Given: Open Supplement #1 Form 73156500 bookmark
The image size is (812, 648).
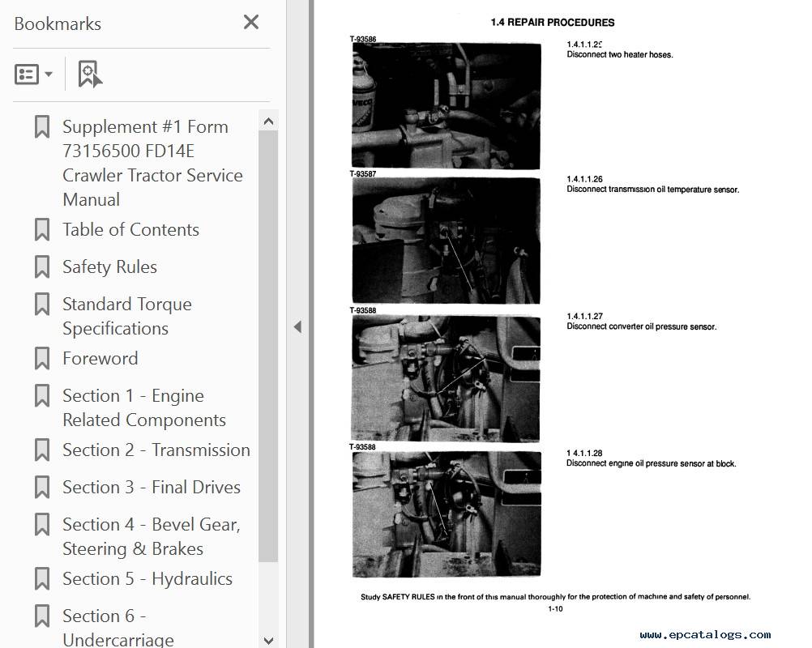Looking at the screenshot, I should click(x=153, y=163).
